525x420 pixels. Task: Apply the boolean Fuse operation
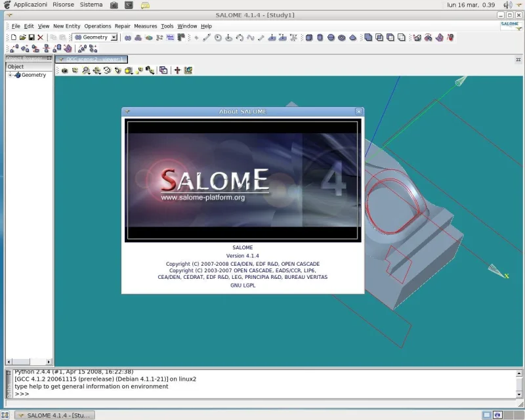pyautogui.click(x=368, y=37)
